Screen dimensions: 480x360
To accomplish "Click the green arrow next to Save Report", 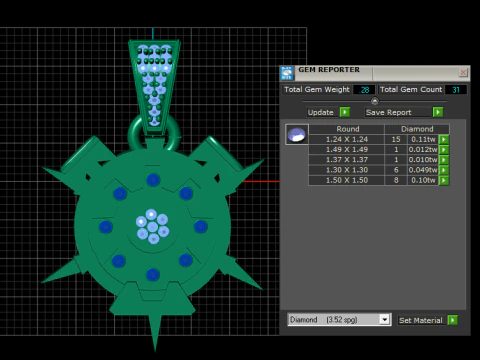I will tap(438, 112).
